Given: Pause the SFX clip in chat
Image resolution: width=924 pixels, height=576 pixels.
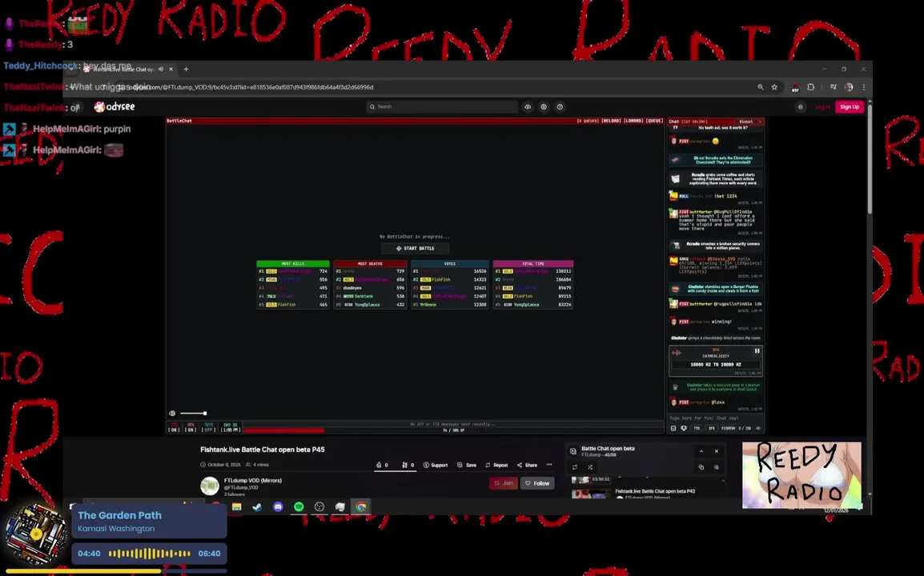Looking at the screenshot, I should point(757,351).
